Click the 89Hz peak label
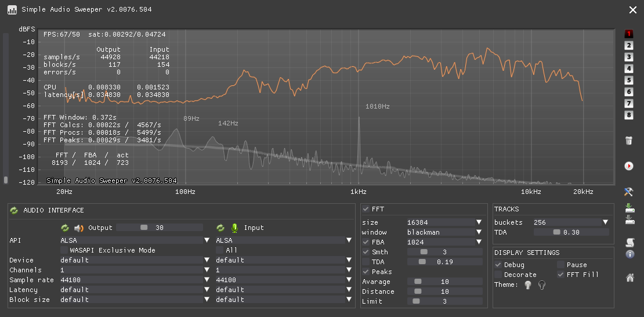 [x=191, y=119]
